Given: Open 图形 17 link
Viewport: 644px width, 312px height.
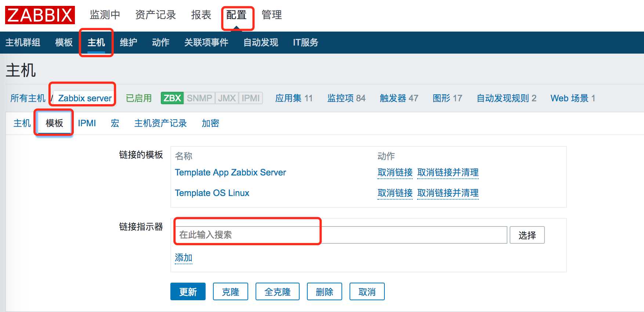Looking at the screenshot, I should (x=447, y=98).
